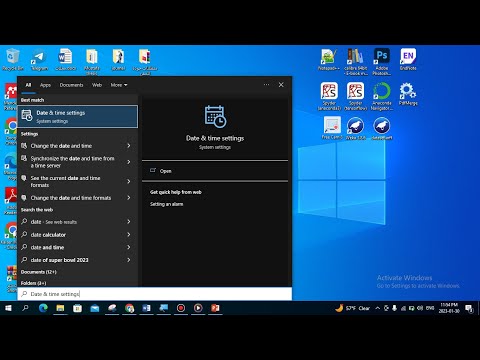480x360 pixels.
Task: Click the speaker volume tray icon
Action: (x=420, y=308)
